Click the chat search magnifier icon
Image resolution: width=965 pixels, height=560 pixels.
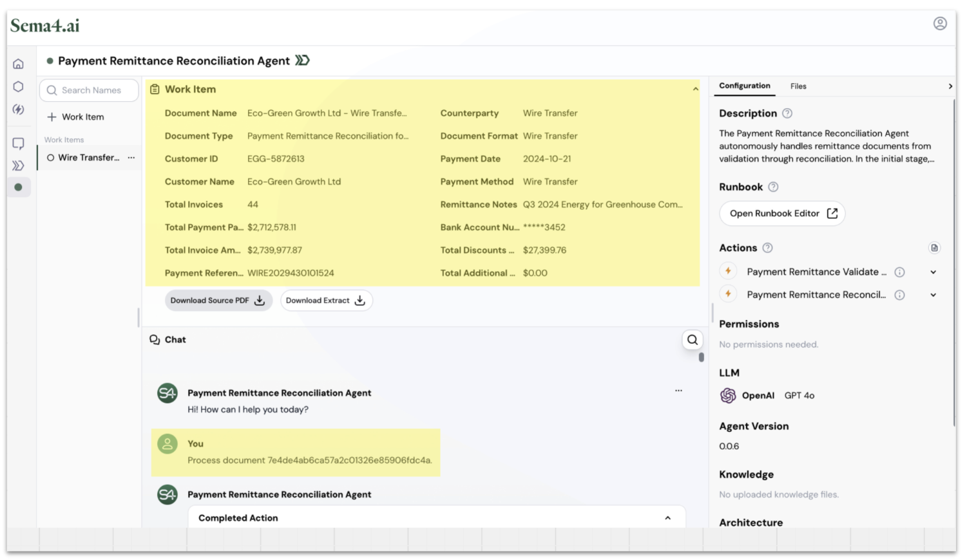(693, 340)
